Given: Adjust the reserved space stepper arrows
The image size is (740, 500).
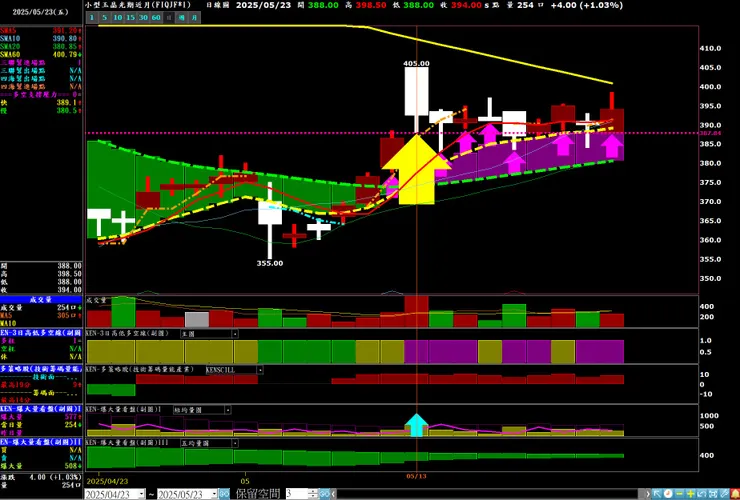Looking at the screenshot, I should pos(313,494).
